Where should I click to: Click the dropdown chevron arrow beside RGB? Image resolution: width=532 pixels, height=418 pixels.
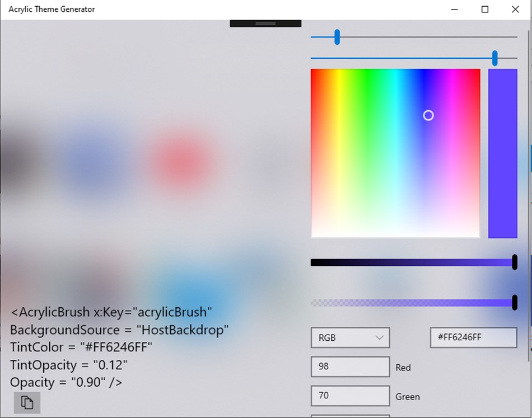[x=379, y=337]
